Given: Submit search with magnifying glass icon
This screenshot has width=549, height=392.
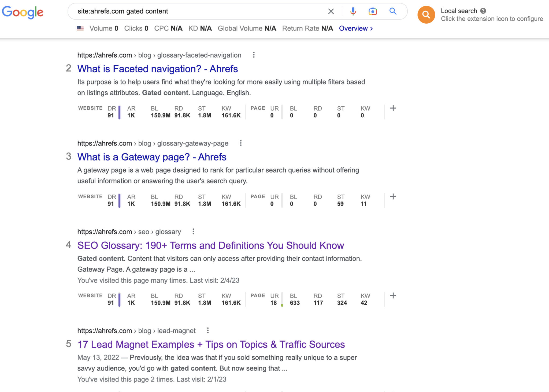Looking at the screenshot, I should pos(393,11).
